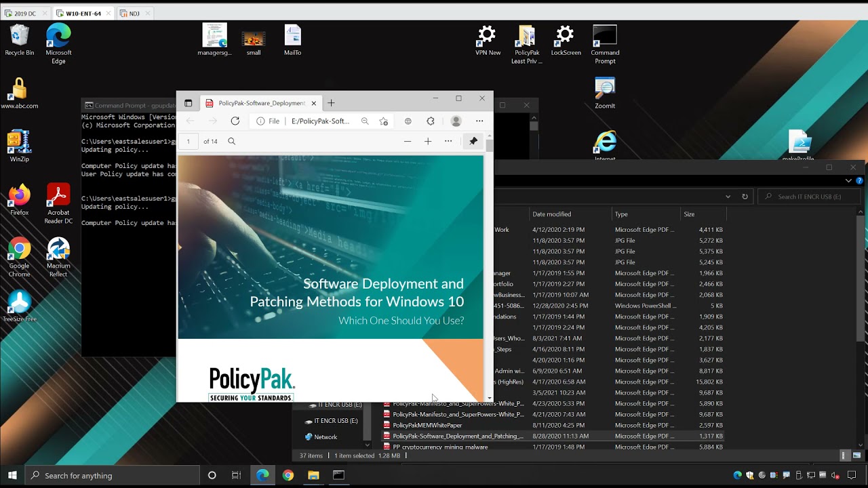The image size is (868, 488).
Task: Open TreeSize Free desktop icon
Action: 20,306
